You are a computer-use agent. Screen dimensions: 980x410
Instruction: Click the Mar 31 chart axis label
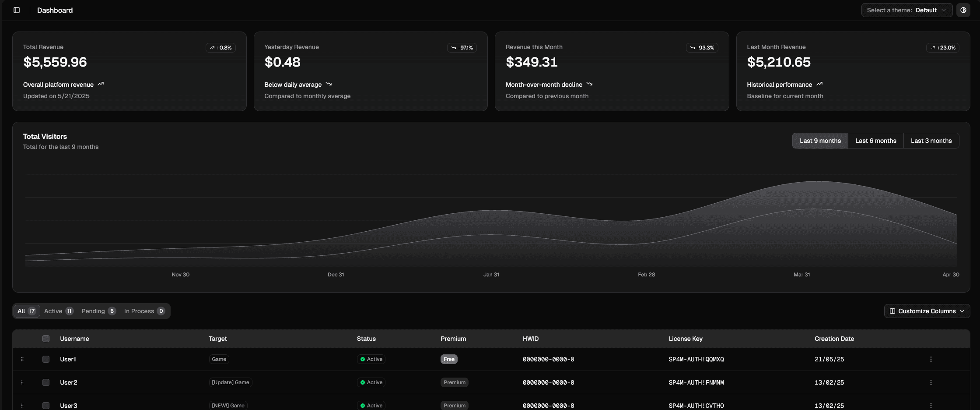[802, 275]
